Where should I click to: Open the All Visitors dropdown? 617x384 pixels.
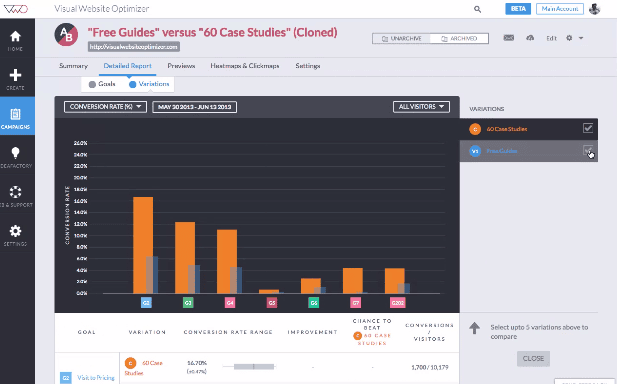[x=421, y=107]
